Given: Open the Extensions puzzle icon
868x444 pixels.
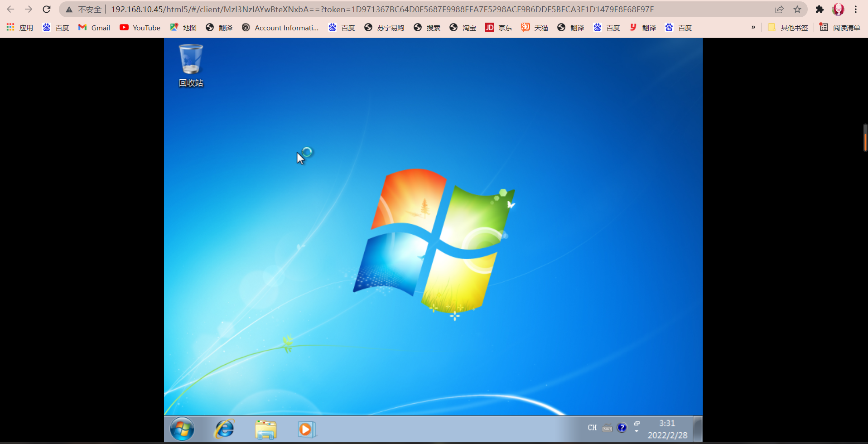Looking at the screenshot, I should coord(820,9).
